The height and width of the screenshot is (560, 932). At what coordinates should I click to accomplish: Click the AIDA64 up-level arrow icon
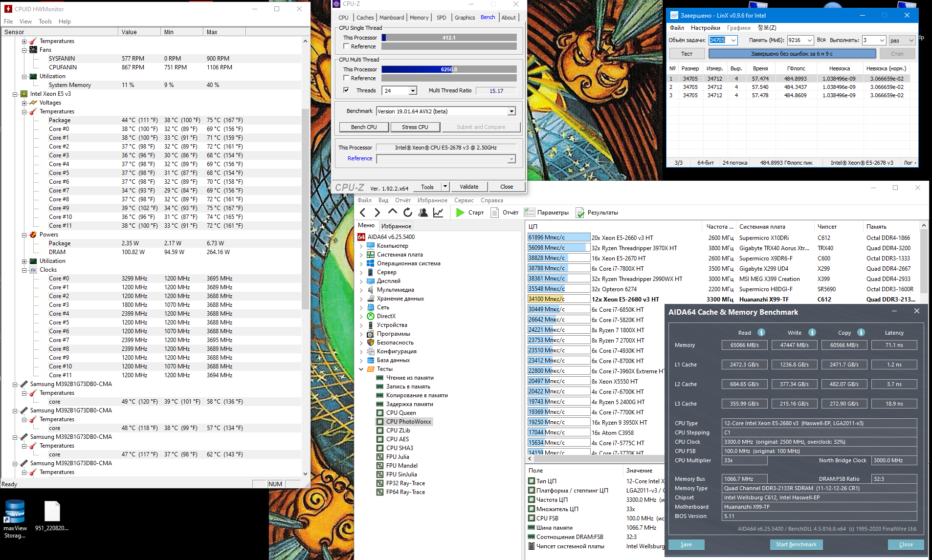point(392,212)
